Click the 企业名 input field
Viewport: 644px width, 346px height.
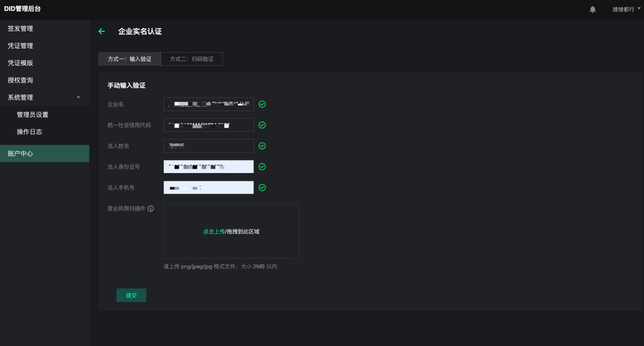click(x=208, y=104)
